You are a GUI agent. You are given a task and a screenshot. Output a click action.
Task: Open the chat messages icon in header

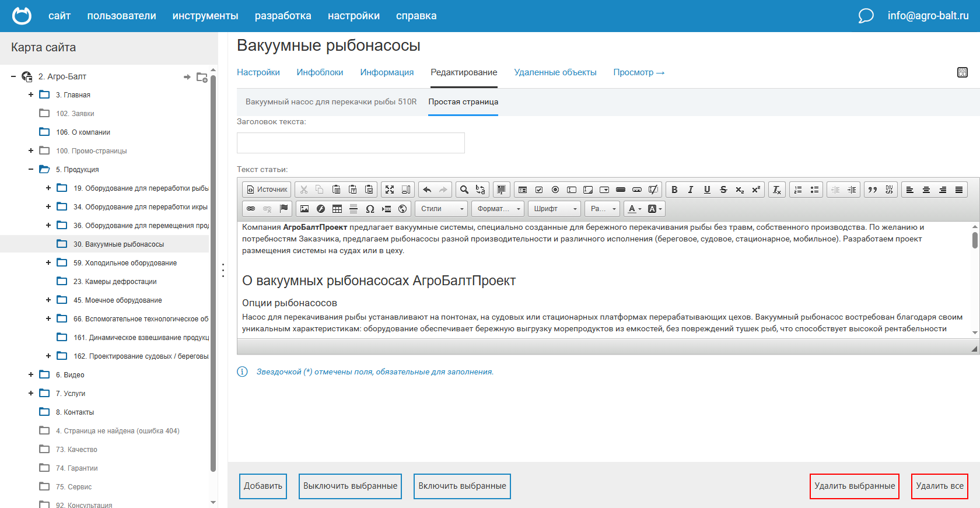(866, 16)
